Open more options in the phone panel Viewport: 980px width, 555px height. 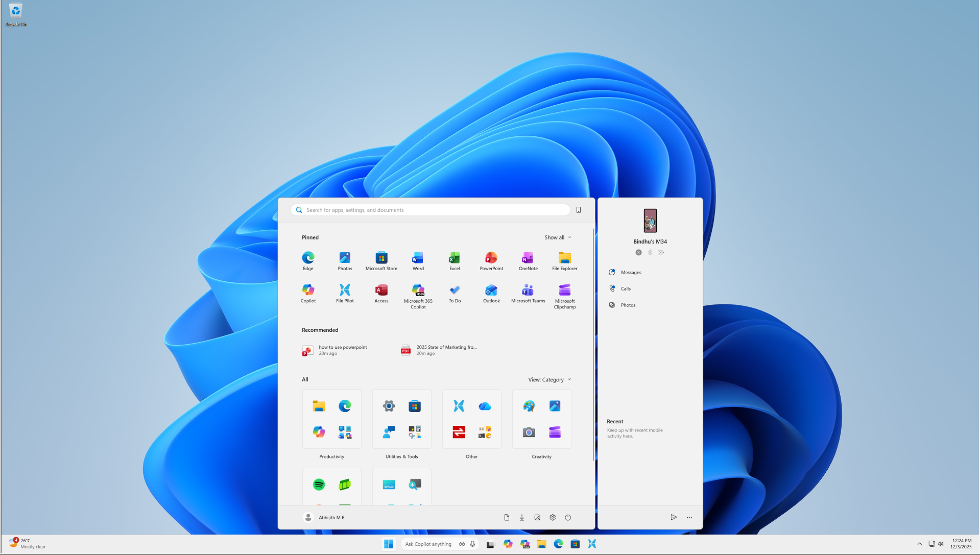689,517
